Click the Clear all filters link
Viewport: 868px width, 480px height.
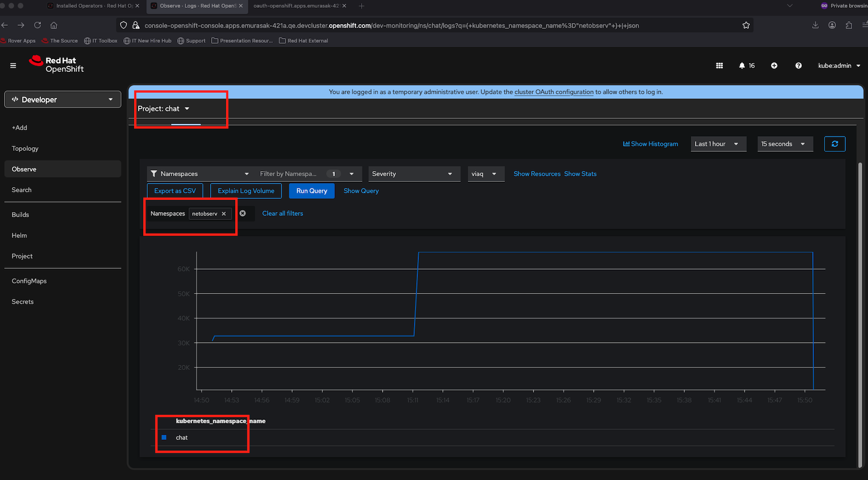click(x=282, y=213)
